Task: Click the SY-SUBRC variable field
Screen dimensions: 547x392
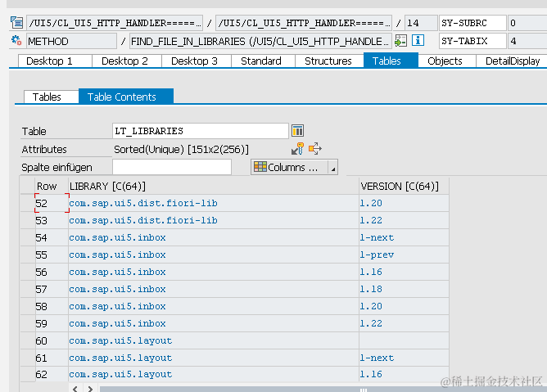Action: pos(472,23)
